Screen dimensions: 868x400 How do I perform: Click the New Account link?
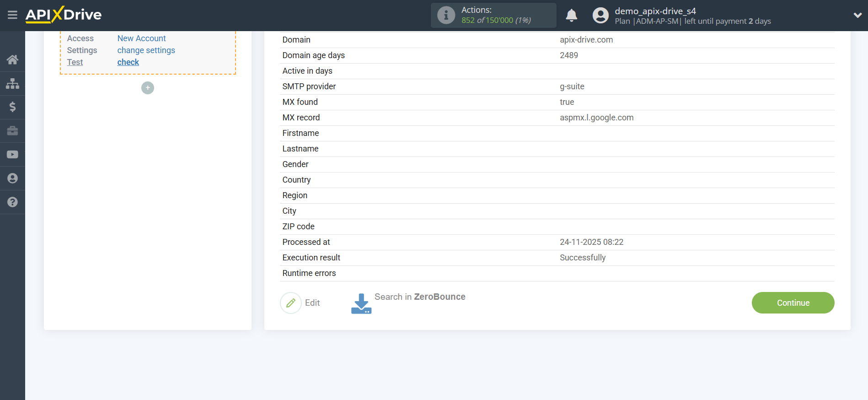point(141,38)
